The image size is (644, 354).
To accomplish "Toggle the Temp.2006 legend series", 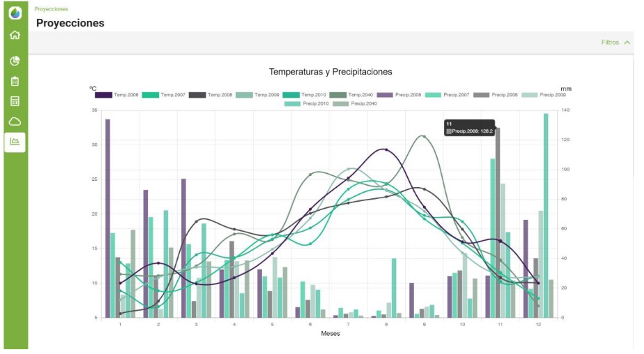I will coord(126,95).
